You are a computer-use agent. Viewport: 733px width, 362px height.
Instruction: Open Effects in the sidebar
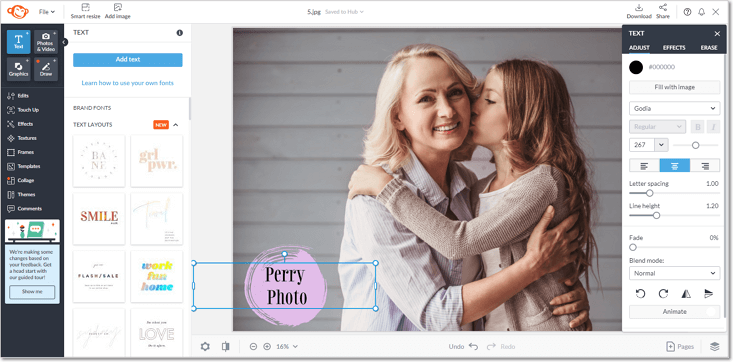(x=20, y=124)
